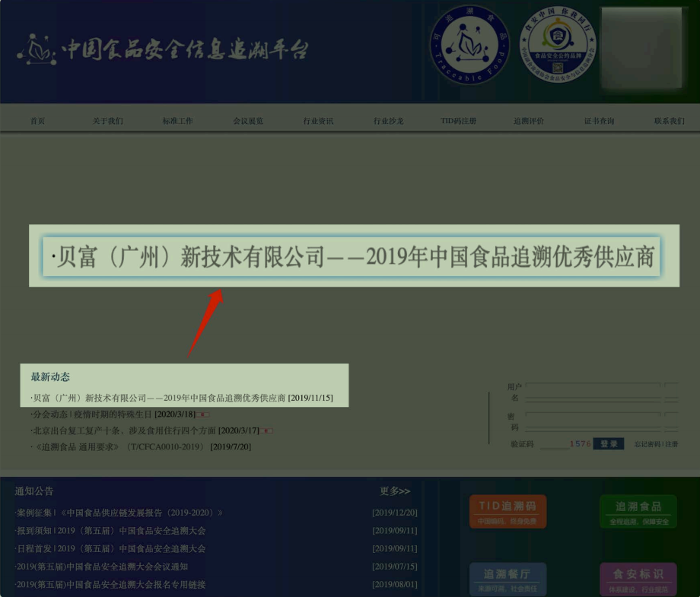Click the platform logo in header
700x597 pixels.
tap(163, 49)
